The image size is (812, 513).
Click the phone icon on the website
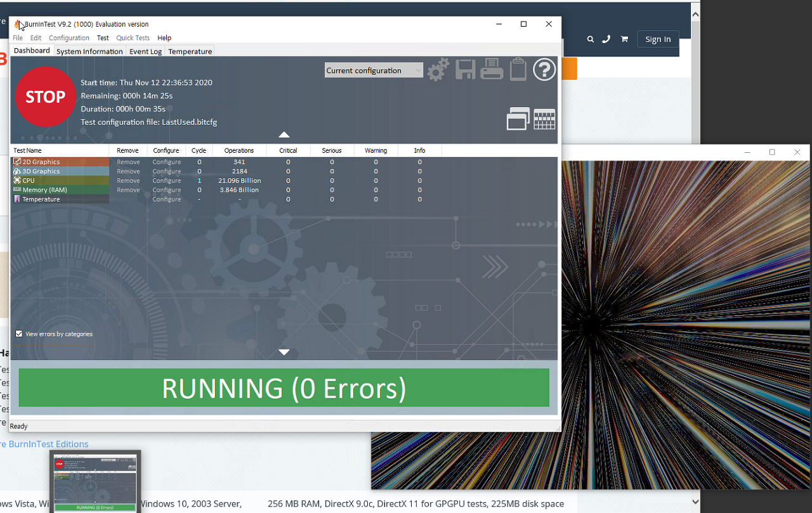(606, 39)
